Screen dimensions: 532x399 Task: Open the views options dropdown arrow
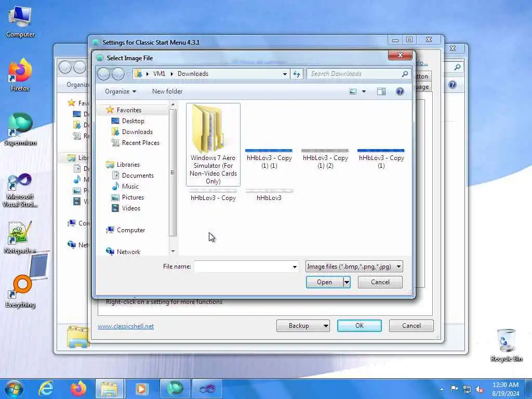364,91
